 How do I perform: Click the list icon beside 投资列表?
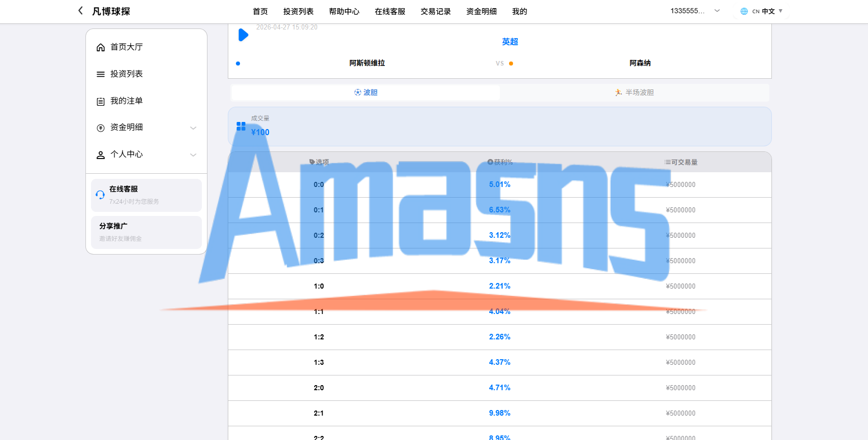point(101,74)
